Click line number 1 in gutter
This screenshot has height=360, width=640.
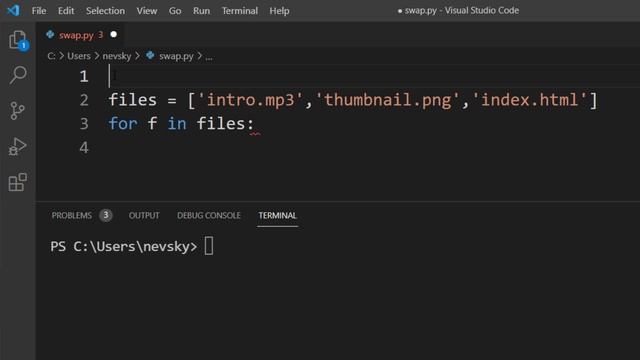click(x=84, y=76)
